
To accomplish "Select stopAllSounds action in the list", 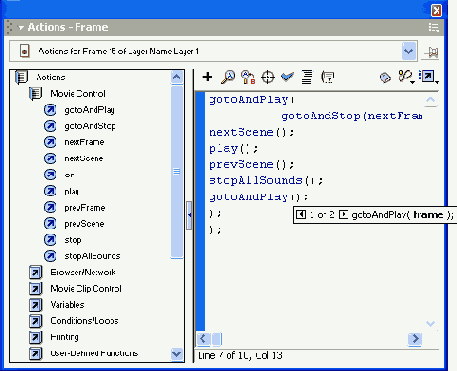I will 92,256.
